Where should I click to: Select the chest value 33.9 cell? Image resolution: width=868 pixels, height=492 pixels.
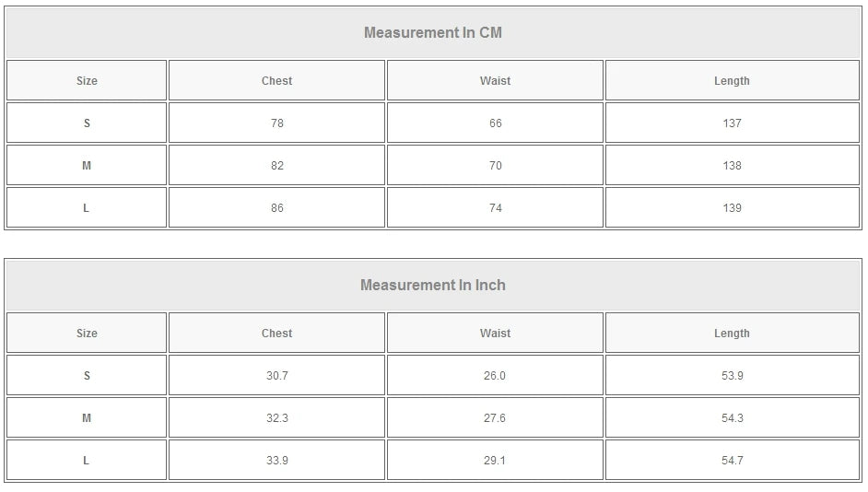pyautogui.click(x=277, y=461)
